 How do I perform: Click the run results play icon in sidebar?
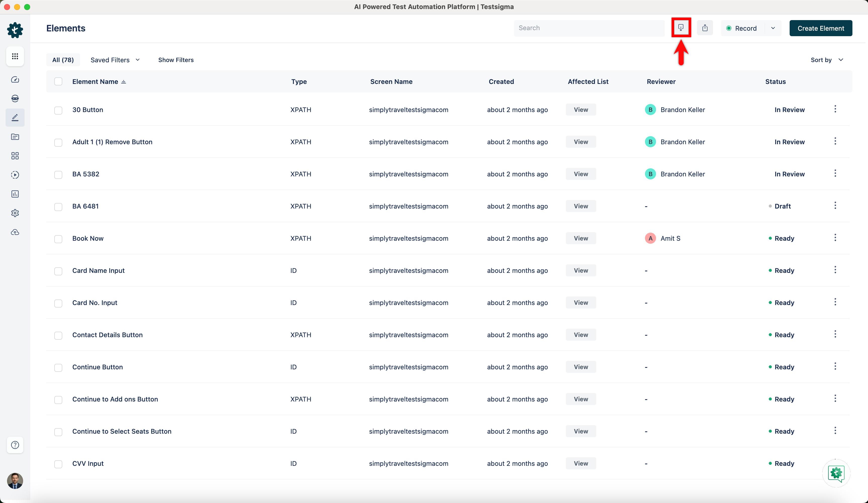(x=15, y=175)
